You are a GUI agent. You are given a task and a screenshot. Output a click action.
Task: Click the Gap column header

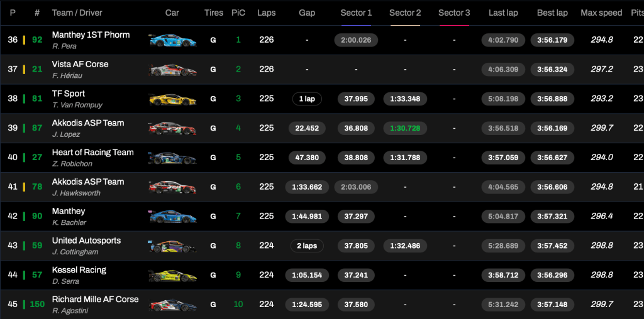[307, 13]
